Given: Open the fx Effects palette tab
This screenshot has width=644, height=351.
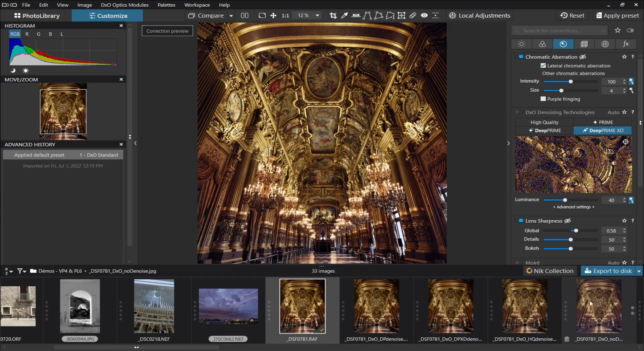Looking at the screenshot, I should (626, 44).
